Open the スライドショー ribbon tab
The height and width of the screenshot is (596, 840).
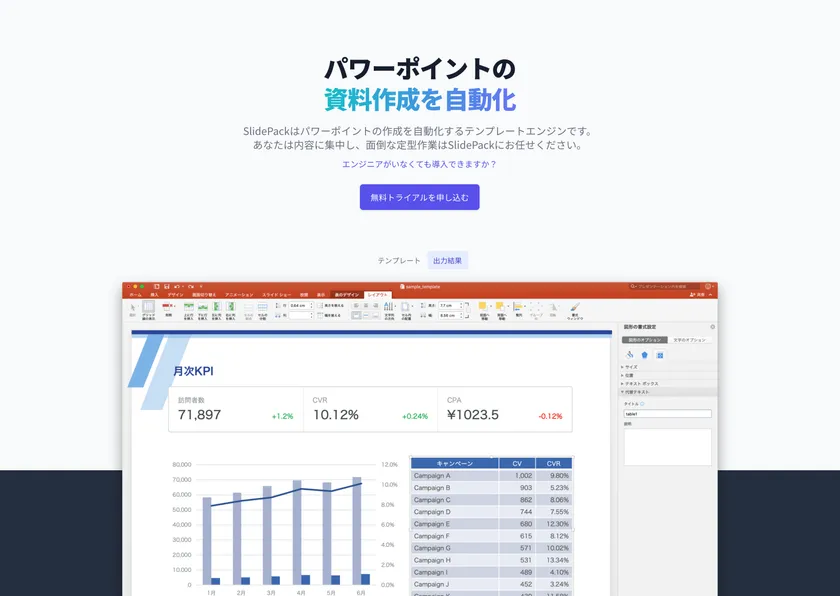tap(276, 295)
